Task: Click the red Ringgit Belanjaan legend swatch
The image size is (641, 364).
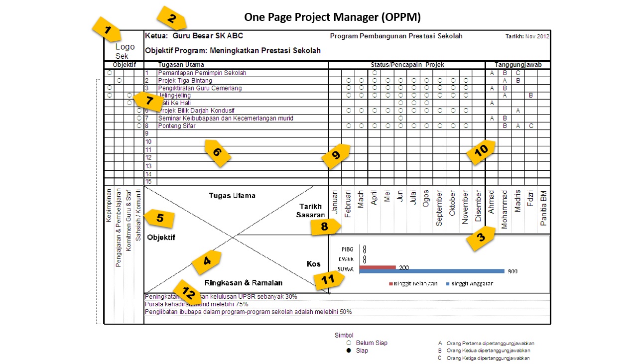Action: coord(390,284)
